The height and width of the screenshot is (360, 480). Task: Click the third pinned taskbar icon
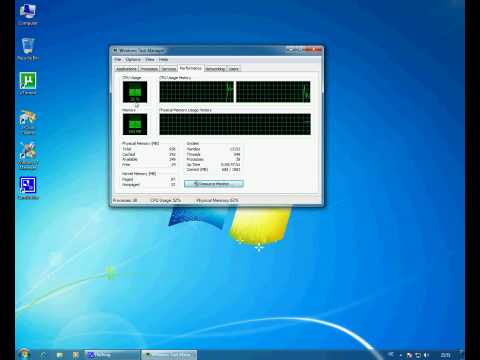(76, 355)
